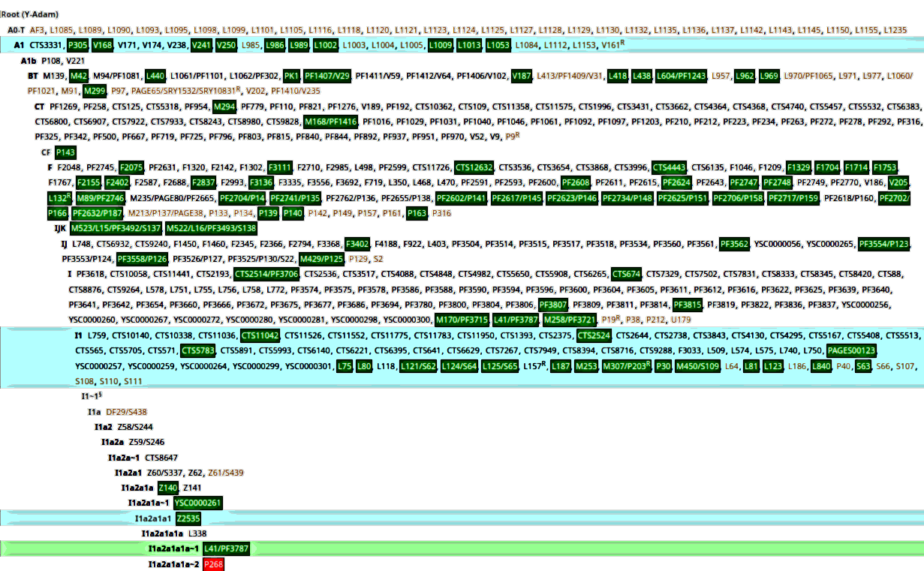Select the I1a2a1a1 highlighted branch label

point(153,518)
